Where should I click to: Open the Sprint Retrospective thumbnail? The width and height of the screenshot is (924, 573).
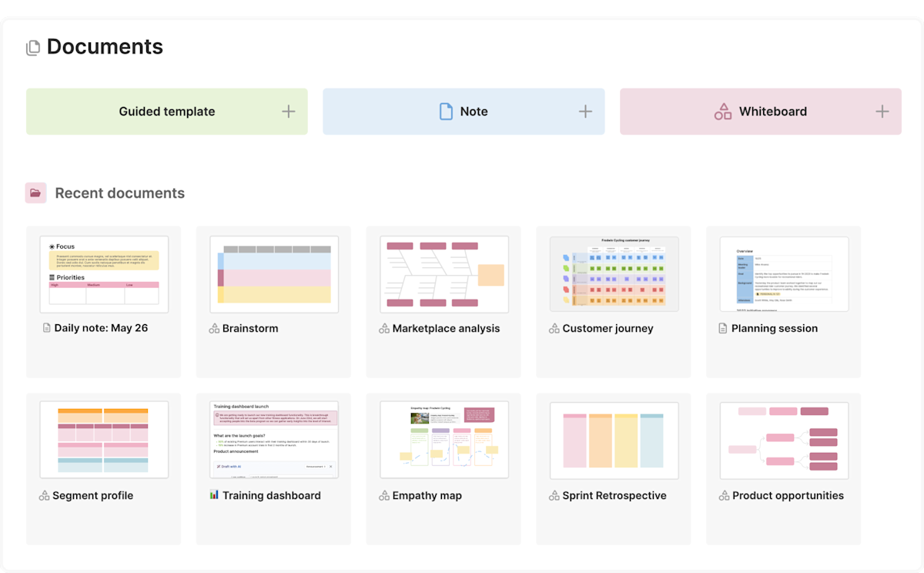(x=614, y=441)
